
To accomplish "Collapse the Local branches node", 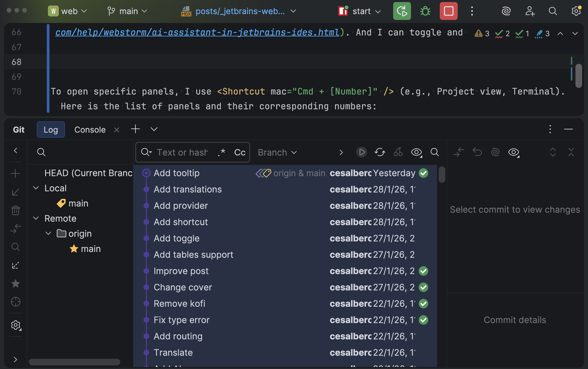I will click(36, 188).
